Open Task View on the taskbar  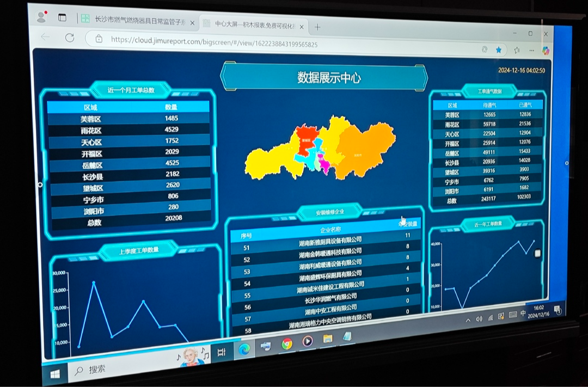[222, 352]
